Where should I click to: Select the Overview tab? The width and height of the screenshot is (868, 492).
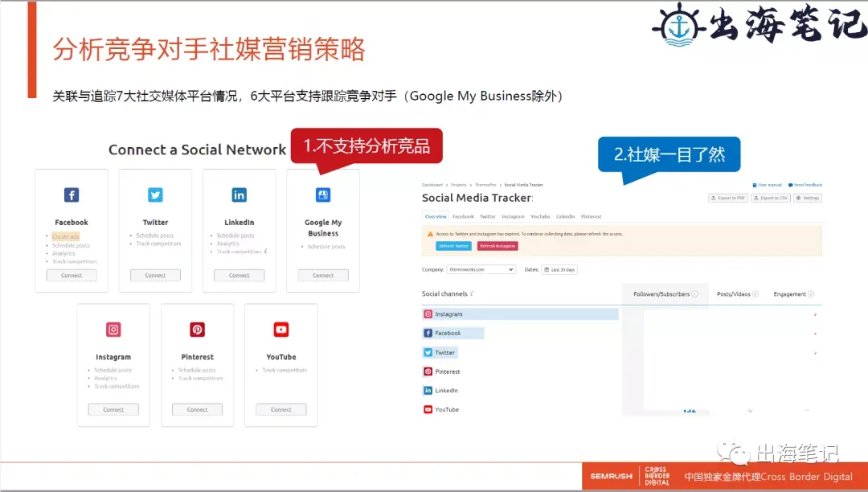point(436,216)
